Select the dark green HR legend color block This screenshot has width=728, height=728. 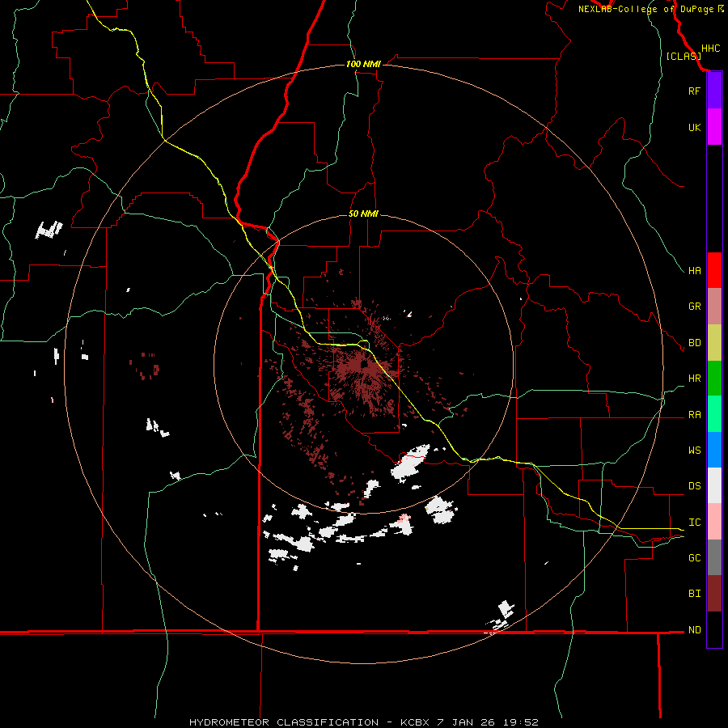tap(714, 379)
